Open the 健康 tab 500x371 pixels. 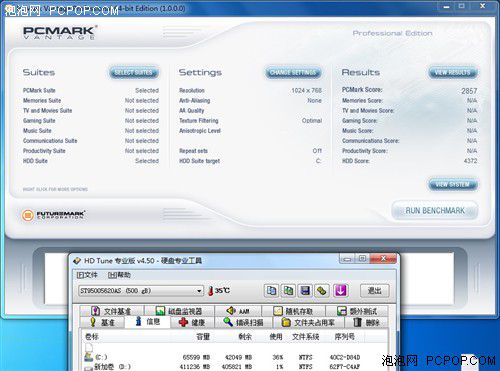pyautogui.click(x=192, y=322)
